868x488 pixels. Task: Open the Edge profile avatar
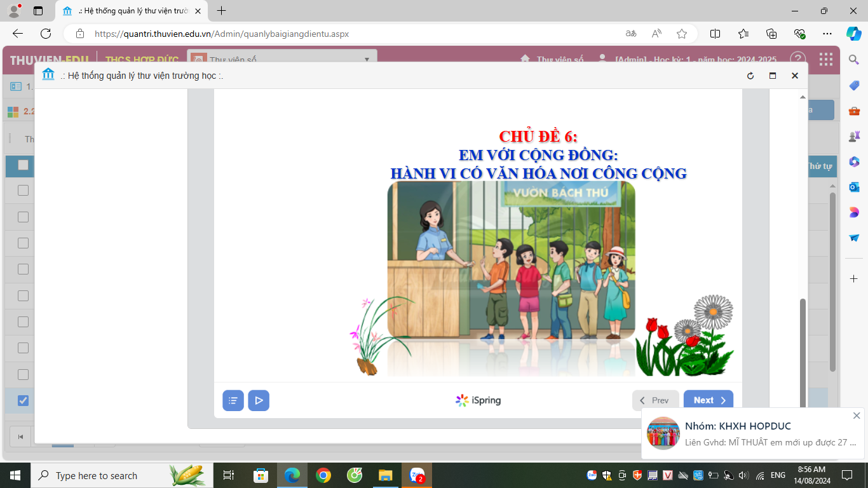[x=14, y=10]
